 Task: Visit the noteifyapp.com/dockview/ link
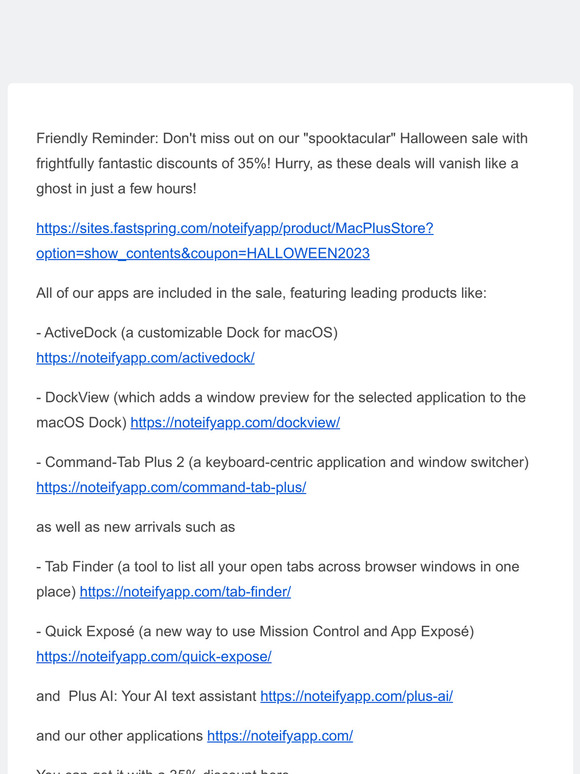[x=235, y=423]
